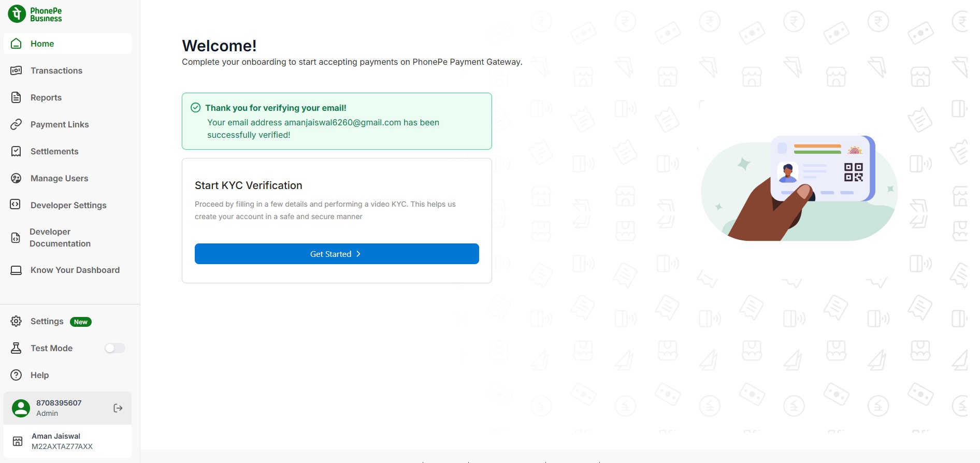This screenshot has height=463, width=980.
Task: Click the New badge beside Settings
Action: click(81, 322)
